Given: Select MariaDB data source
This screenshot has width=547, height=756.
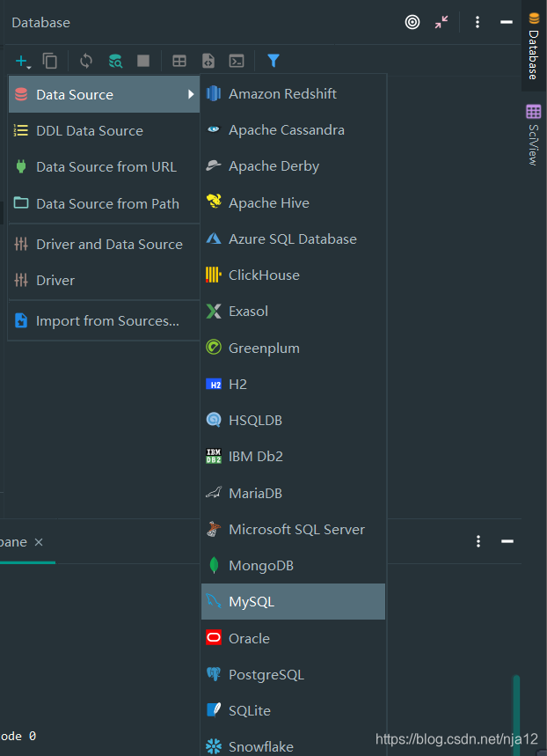Looking at the screenshot, I should tap(293, 493).
